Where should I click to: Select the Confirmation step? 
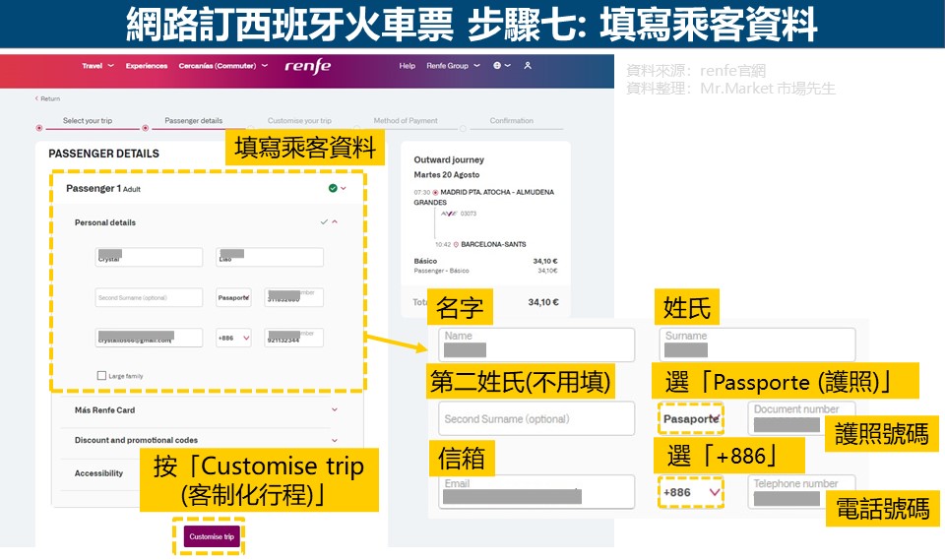pos(512,120)
